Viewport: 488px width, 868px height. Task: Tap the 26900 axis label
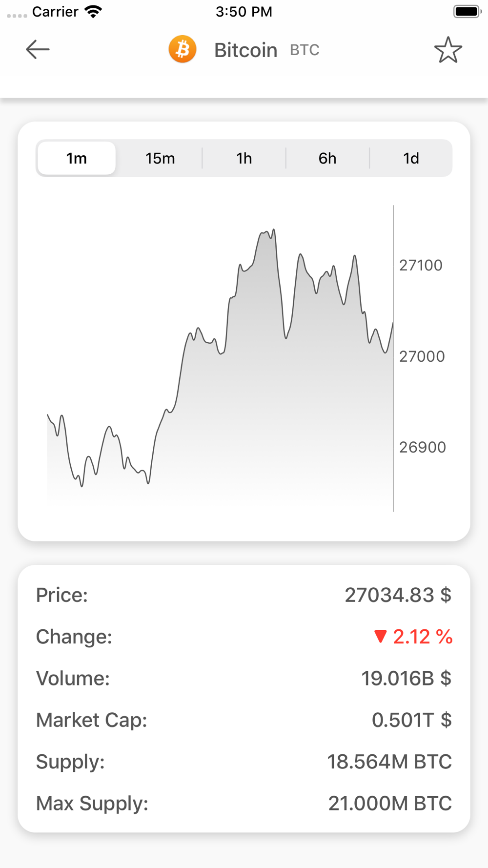422,447
